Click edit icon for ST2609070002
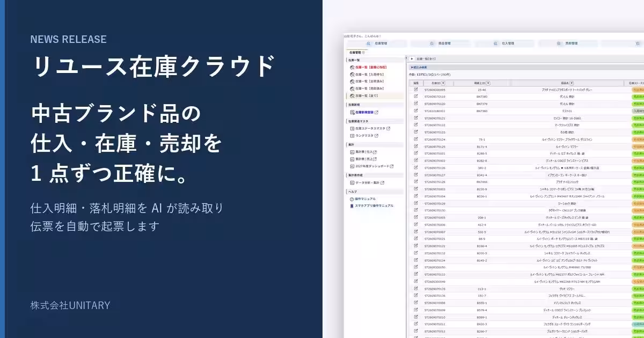Screen dimensions: 644x338 click(415, 160)
